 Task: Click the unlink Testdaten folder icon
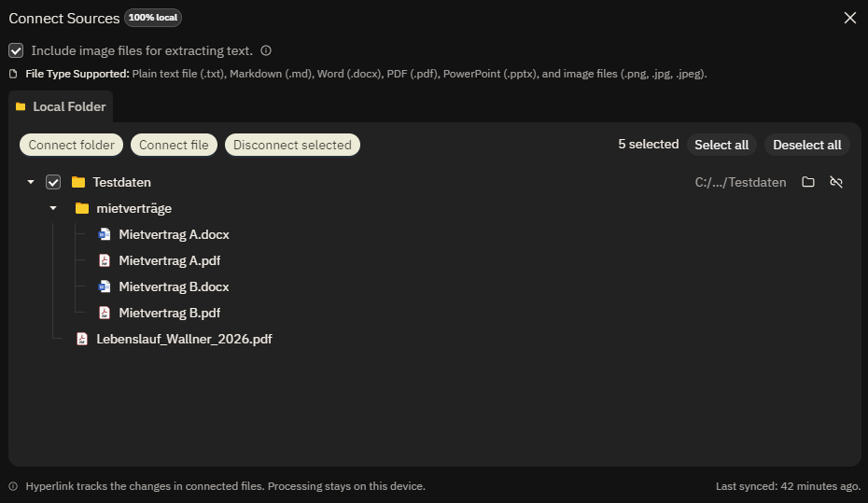836,182
